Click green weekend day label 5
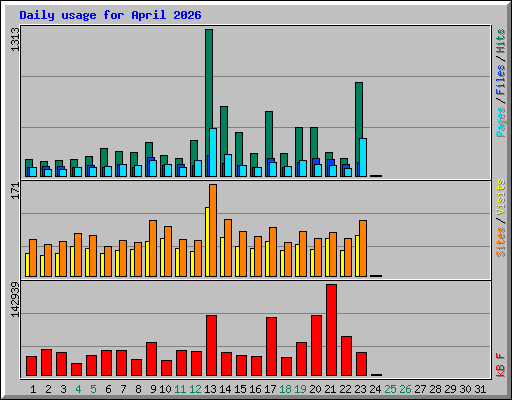Image resolution: width=512 pixels, height=400 pixels. [x=93, y=389]
